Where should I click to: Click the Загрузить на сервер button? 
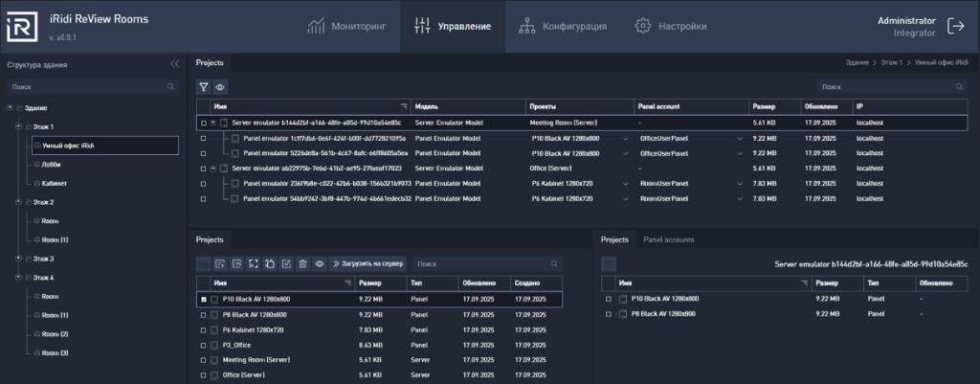click(x=368, y=264)
